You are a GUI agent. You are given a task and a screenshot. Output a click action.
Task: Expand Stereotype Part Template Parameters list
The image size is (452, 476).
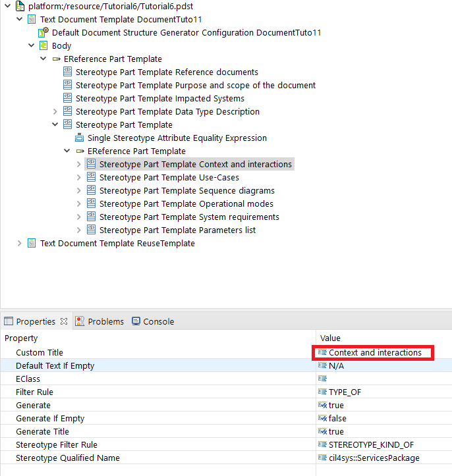(78, 230)
